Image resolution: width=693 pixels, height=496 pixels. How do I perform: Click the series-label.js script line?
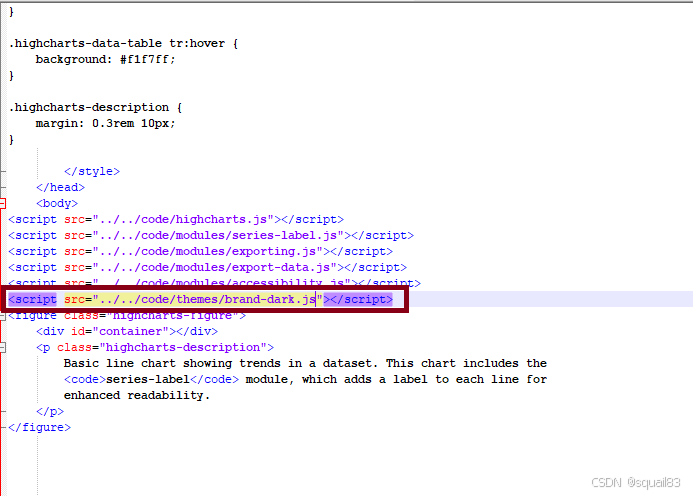click(211, 235)
